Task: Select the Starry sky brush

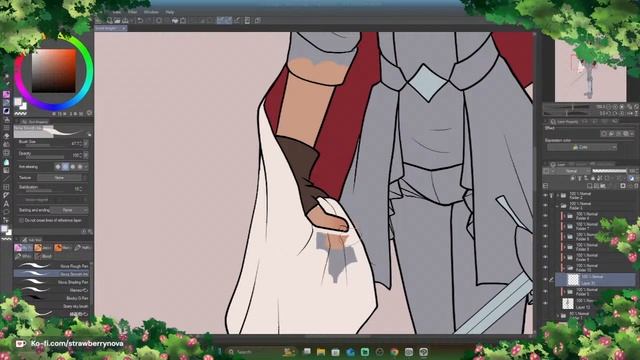Action: tap(51, 306)
